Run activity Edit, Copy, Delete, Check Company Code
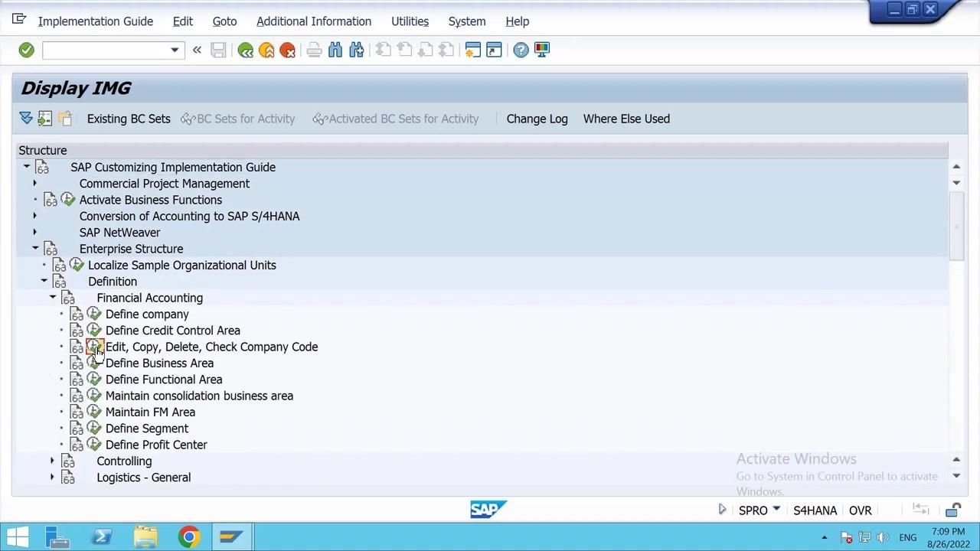This screenshot has height=551, width=980. click(94, 347)
